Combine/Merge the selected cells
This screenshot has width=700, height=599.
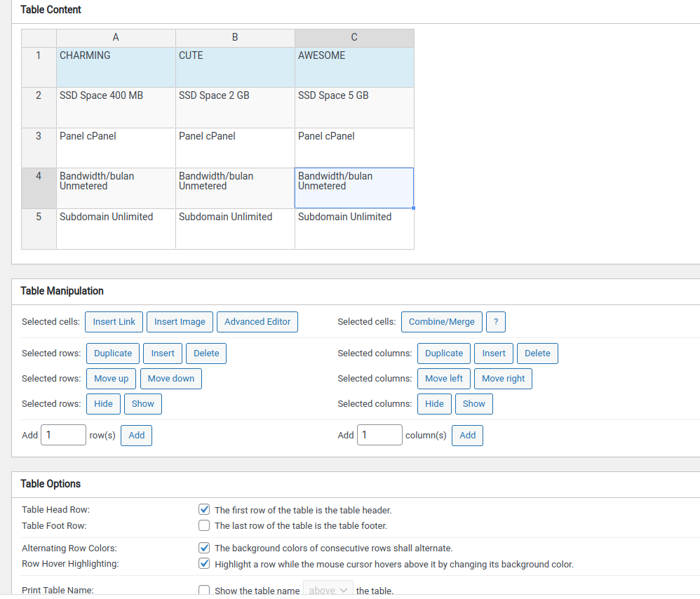pos(441,322)
